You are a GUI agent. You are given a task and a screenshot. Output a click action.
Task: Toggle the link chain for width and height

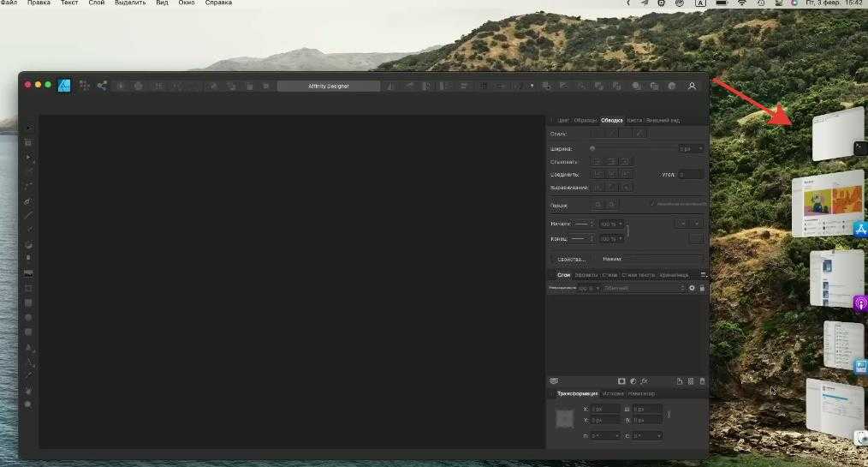(x=669, y=415)
